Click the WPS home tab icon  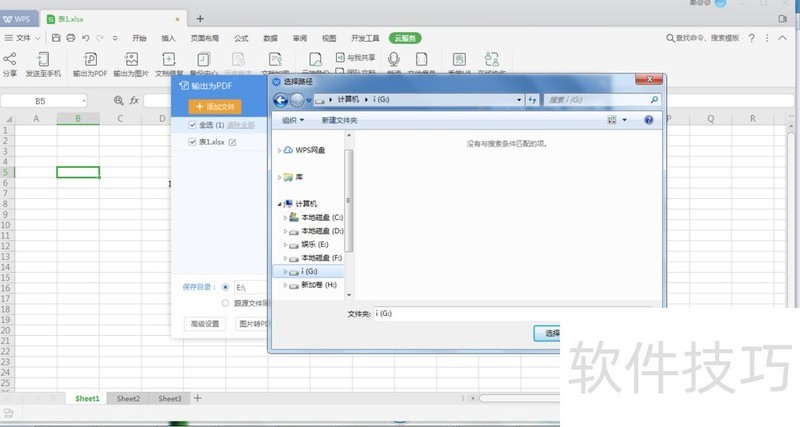[18, 19]
